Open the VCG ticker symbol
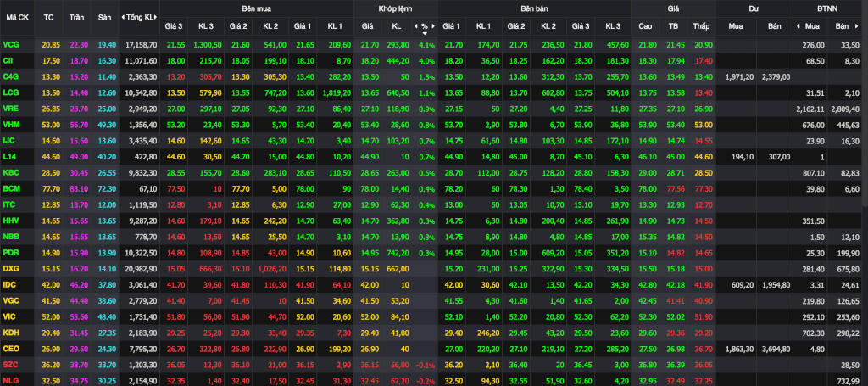This screenshot has height=386, width=868. (10, 44)
